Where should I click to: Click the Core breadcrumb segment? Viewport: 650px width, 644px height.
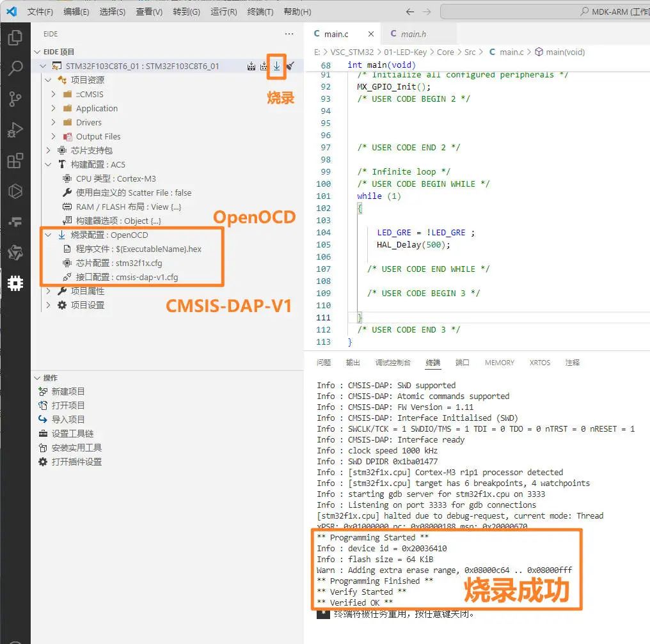point(445,52)
